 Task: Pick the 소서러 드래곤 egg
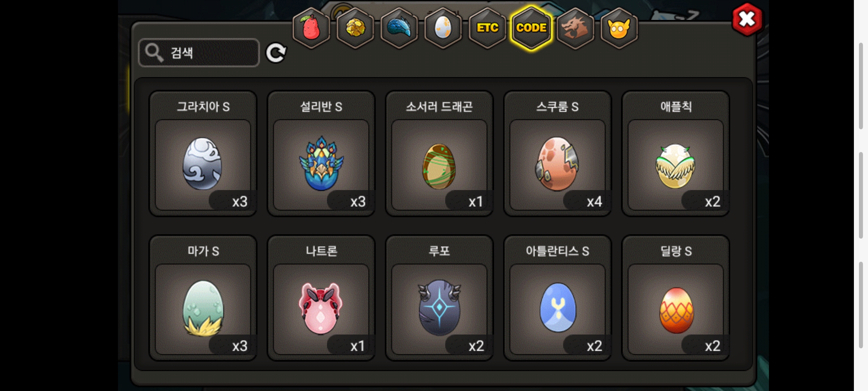pos(439,154)
